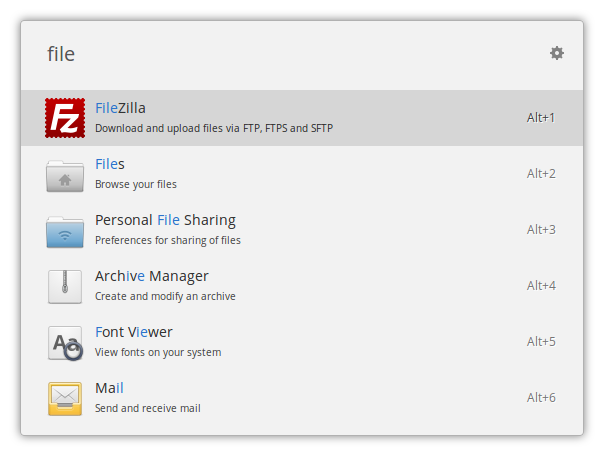Open the Mail result title
The image size is (604, 456).
109,388
